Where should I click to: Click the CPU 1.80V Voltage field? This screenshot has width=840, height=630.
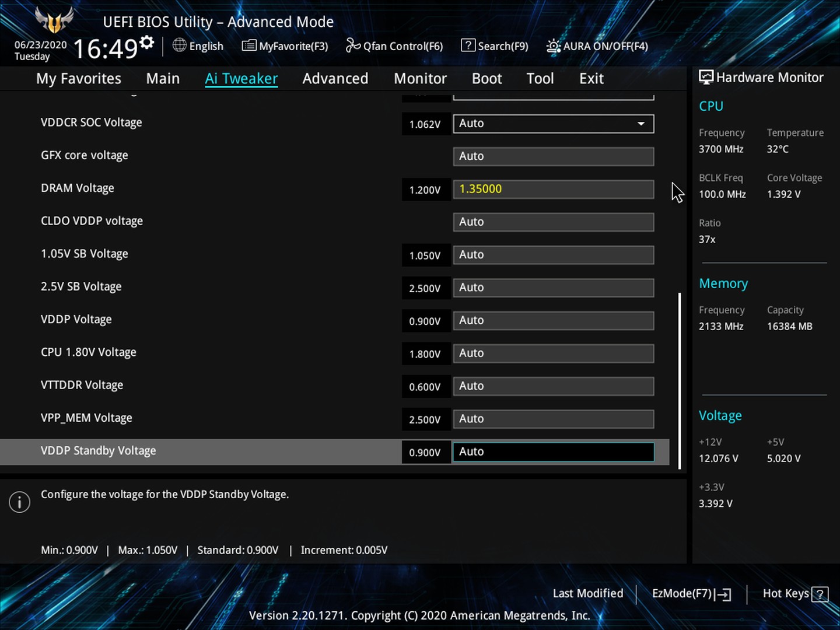click(553, 353)
